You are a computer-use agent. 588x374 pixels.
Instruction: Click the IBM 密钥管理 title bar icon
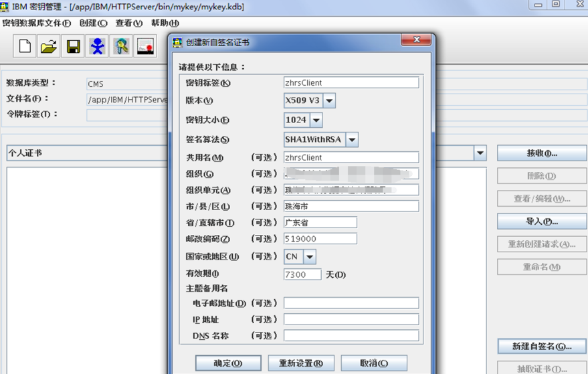[x=4, y=7]
